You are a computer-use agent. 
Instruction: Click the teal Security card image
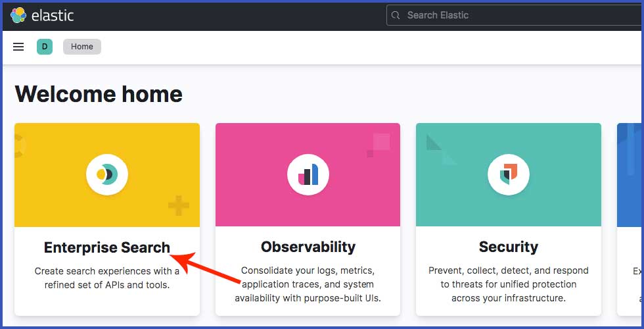click(509, 175)
